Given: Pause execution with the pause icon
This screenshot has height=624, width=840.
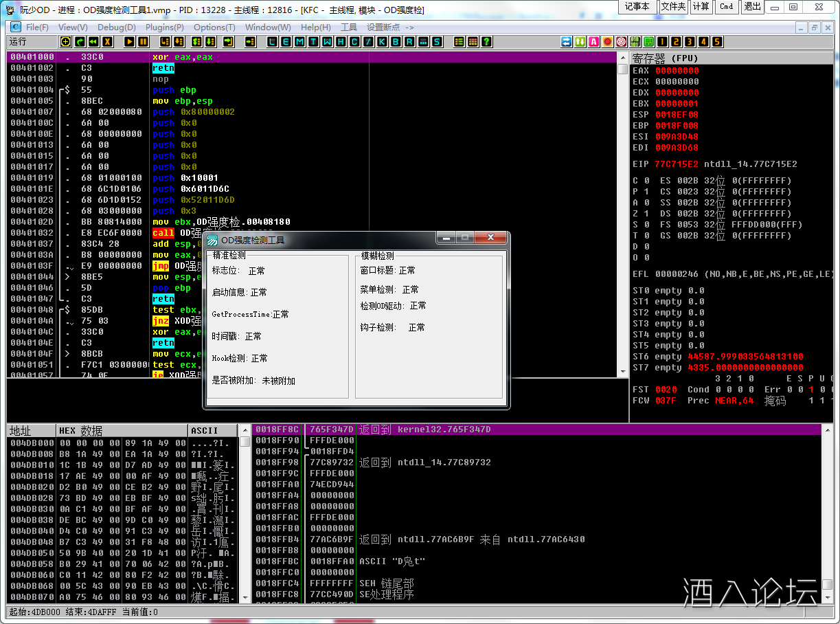Looking at the screenshot, I should click(143, 42).
